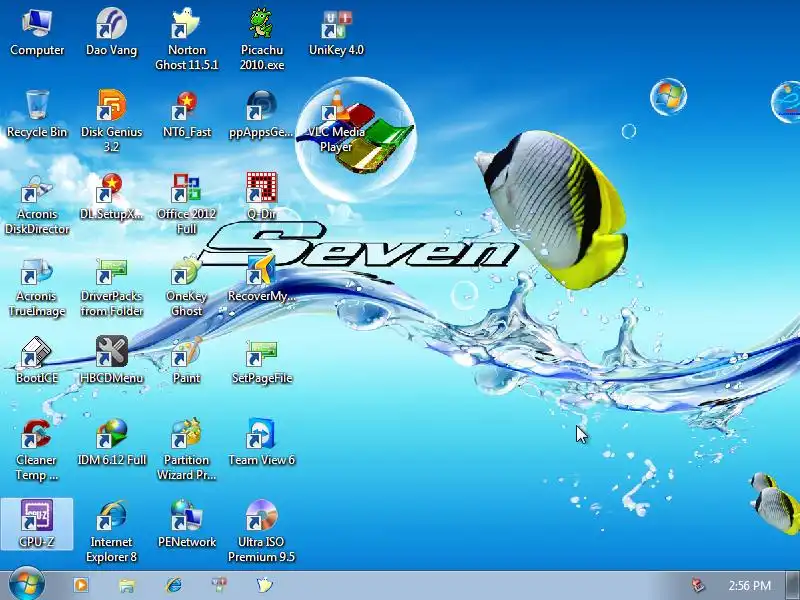The image size is (800, 600).
Task: Launch the Q-Dir shortcut
Action: coord(262,197)
